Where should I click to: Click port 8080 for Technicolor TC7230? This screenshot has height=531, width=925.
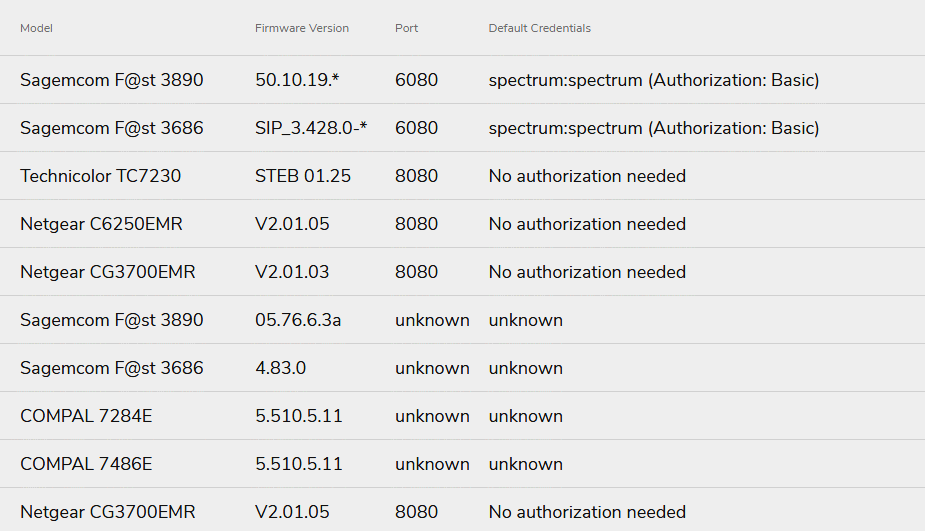416,176
